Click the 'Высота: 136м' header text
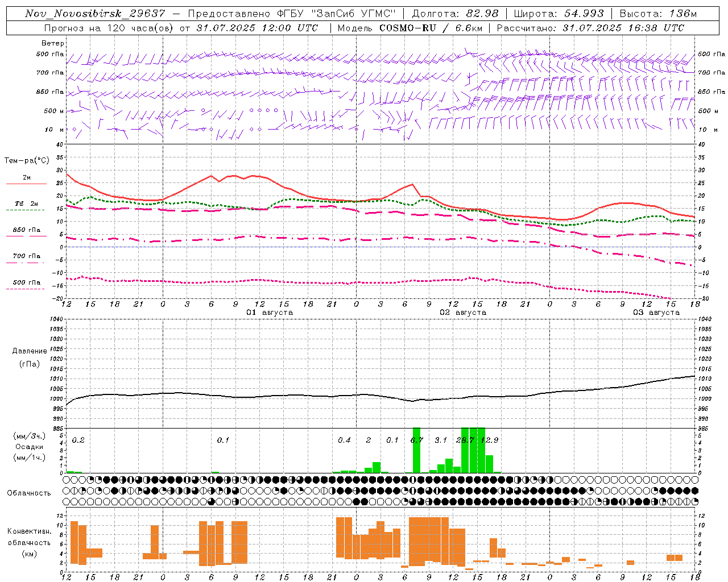The height and width of the screenshot is (582, 728). (x=658, y=14)
